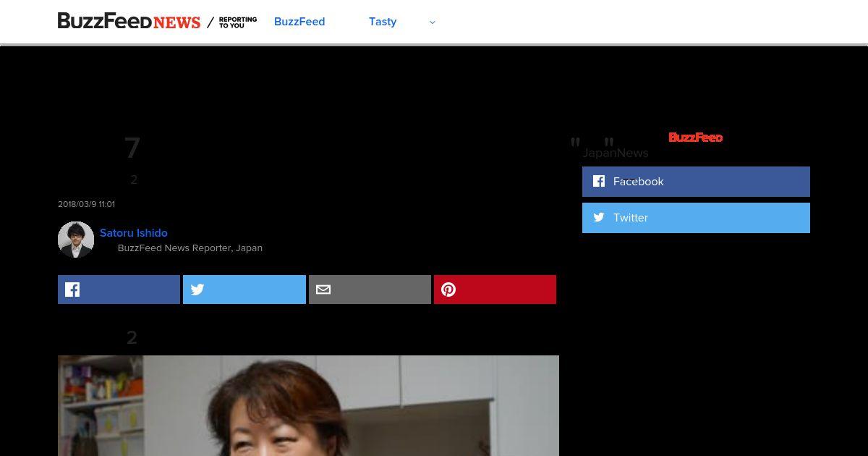Expand the header more-sections chevron
868x456 pixels.
click(x=433, y=22)
